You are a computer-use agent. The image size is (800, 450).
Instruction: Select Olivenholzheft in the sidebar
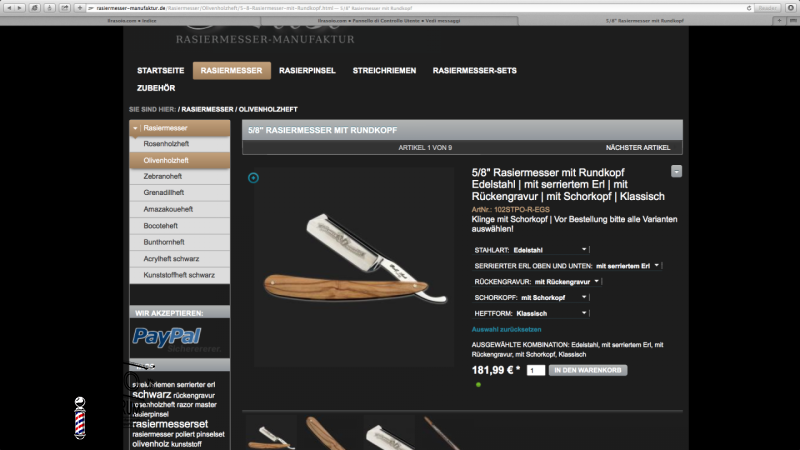click(180, 160)
